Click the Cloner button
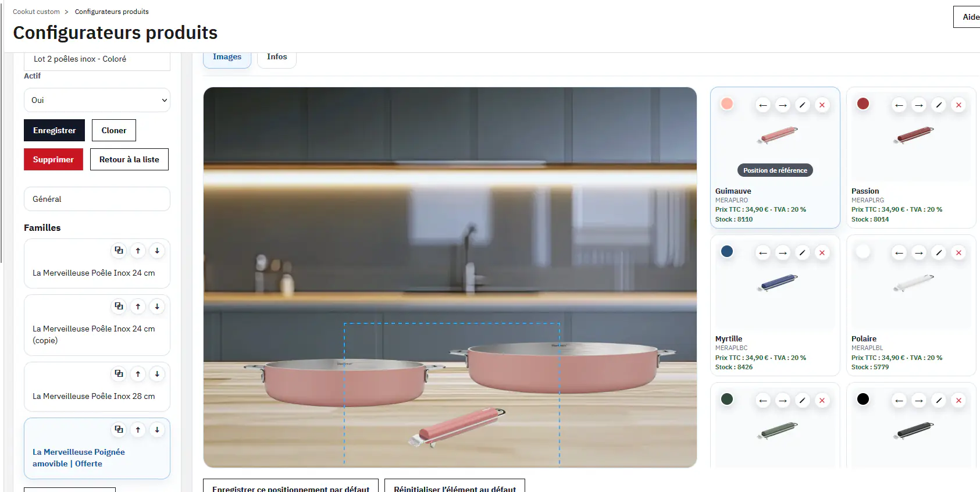Screen dimensions: 980x492 pos(114,130)
